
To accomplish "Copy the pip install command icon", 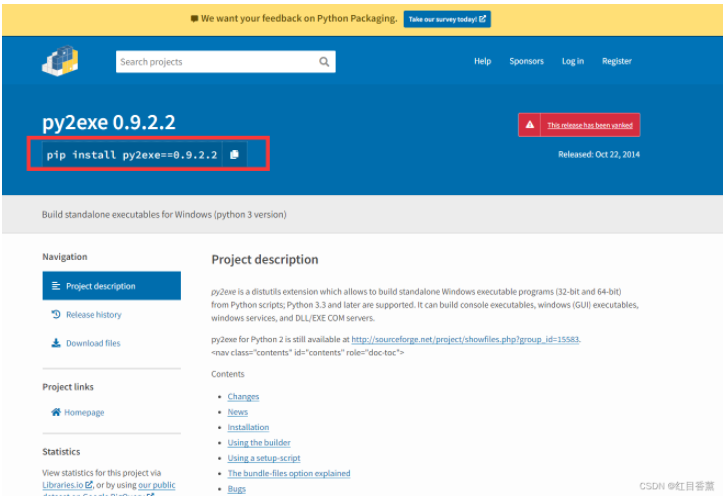I will tap(234, 155).
